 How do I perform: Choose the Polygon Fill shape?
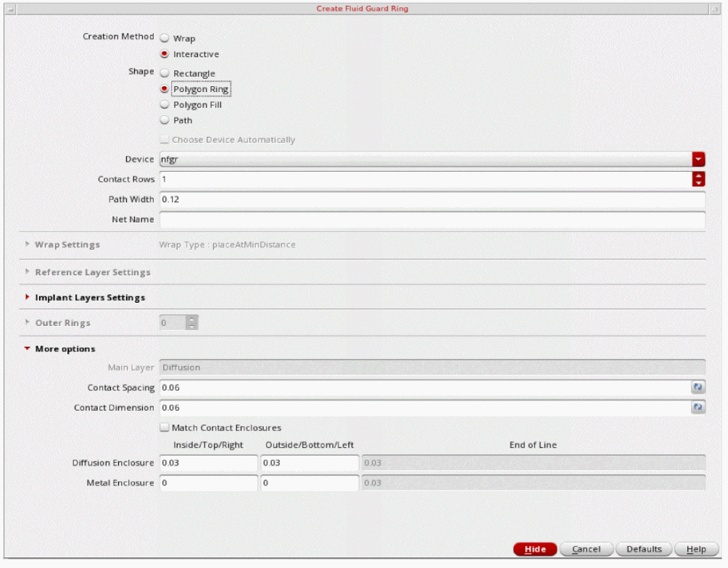tap(165, 105)
